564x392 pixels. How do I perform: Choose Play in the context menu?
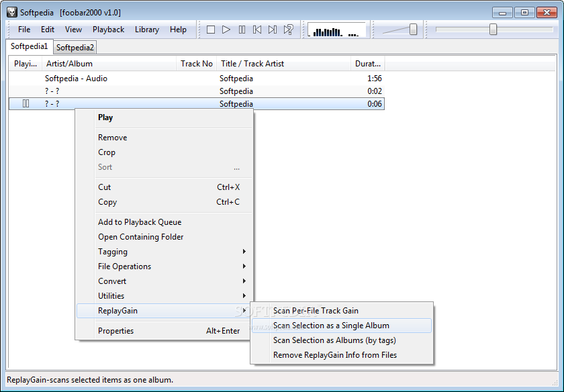[164, 117]
